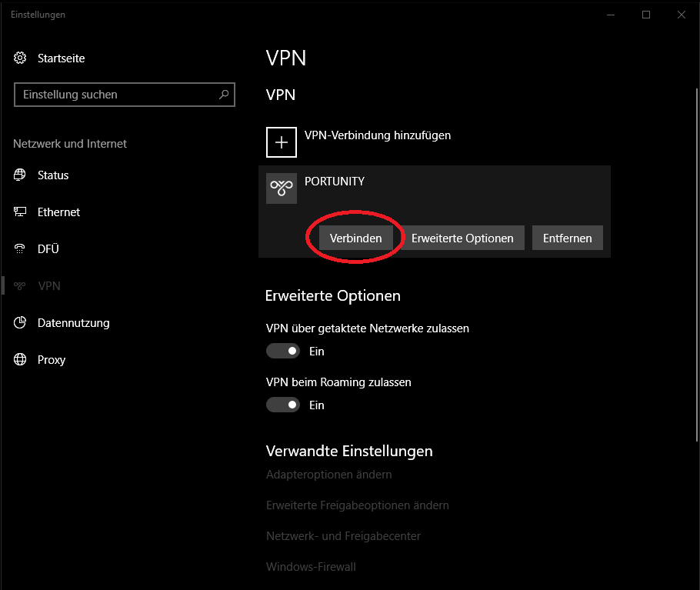Open Erweiterte Optionen for PORTUNITY
This screenshot has height=590, width=700.
462,238
